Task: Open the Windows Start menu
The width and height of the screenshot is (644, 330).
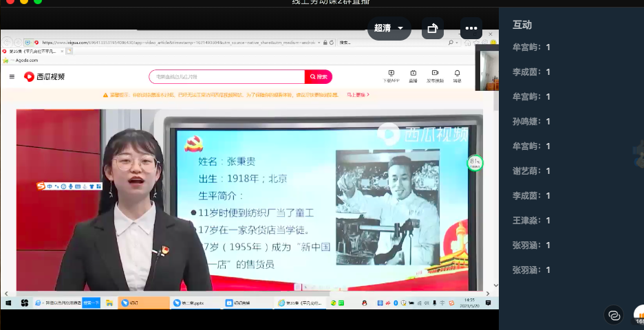Action: pos(8,303)
